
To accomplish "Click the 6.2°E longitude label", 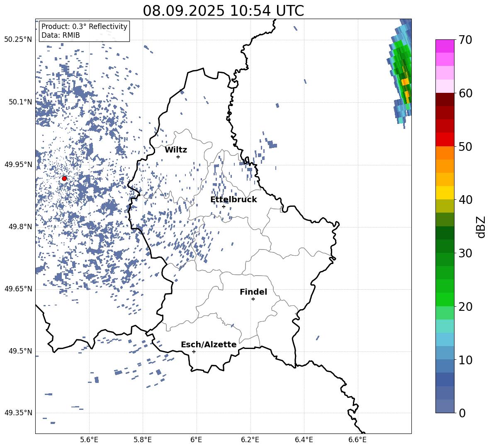I will [250, 440].
